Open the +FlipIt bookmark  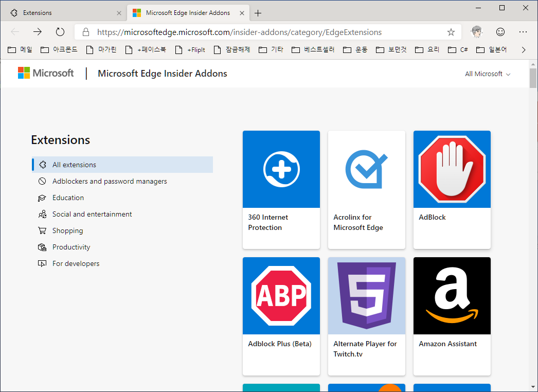coord(190,50)
